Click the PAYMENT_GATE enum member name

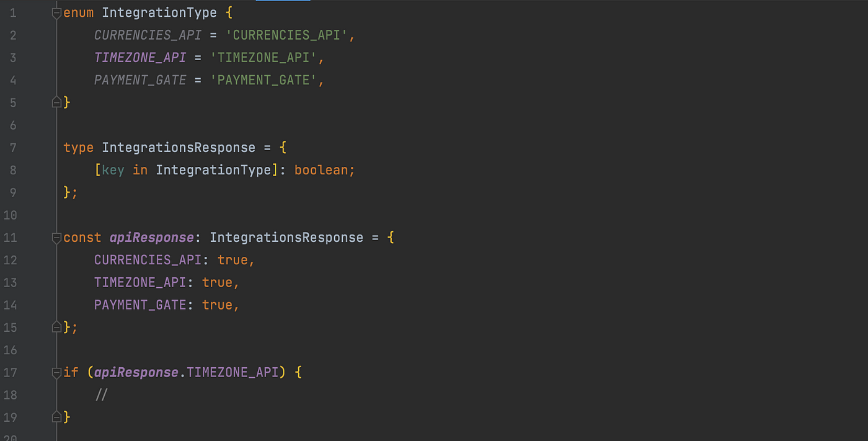(140, 80)
